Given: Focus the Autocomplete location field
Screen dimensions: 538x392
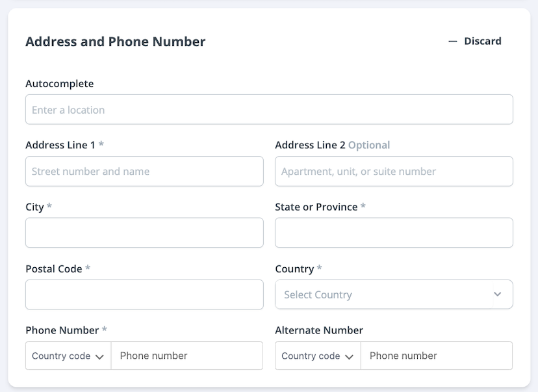Looking at the screenshot, I should pos(269,110).
